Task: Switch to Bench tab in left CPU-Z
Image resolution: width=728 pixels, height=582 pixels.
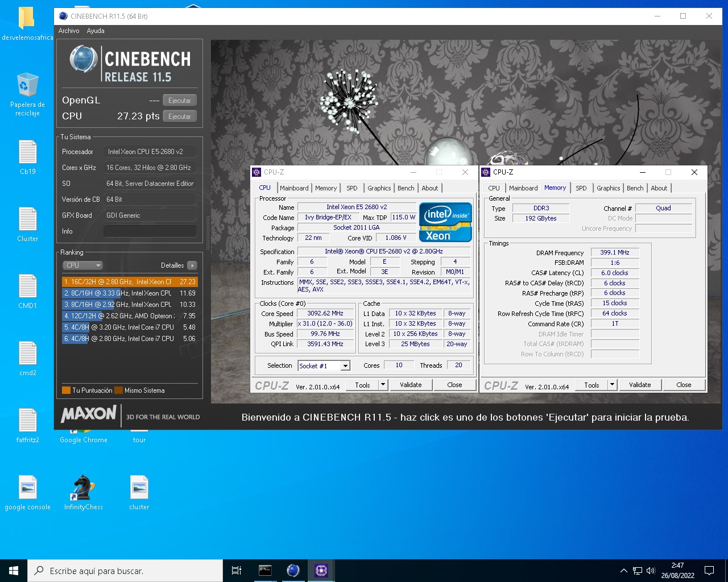Action: click(x=406, y=188)
